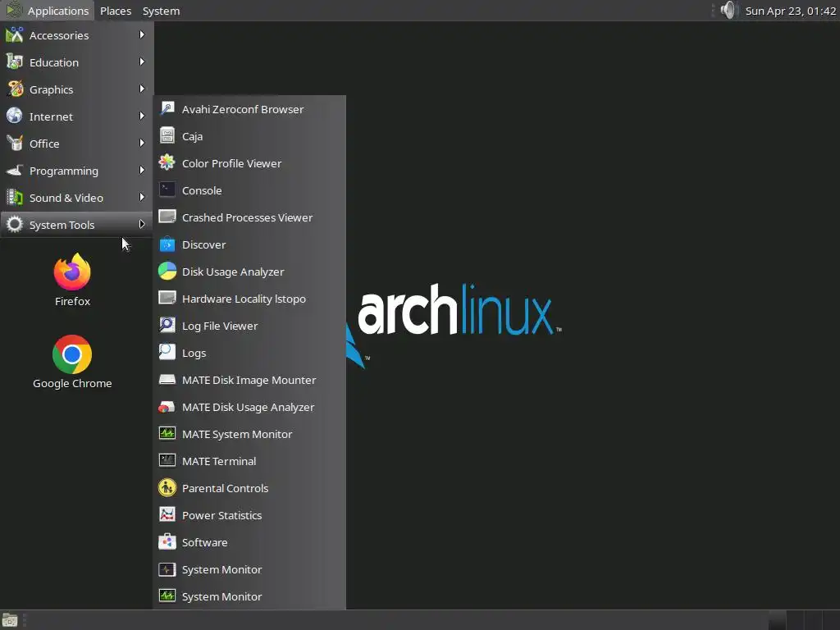This screenshot has width=840, height=630.
Task: Select the System Tools category
Action: (76, 225)
